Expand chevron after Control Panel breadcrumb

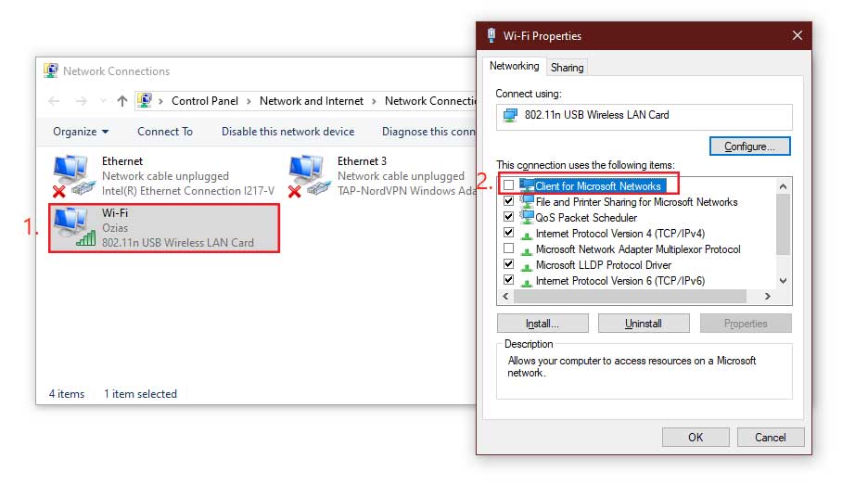[249, 101]
